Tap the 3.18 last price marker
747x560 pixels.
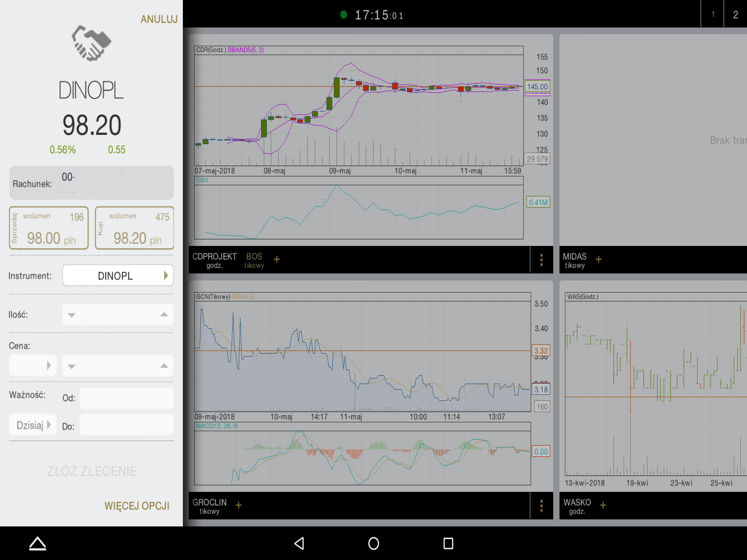pyautogui.click(x=541, y=389)
